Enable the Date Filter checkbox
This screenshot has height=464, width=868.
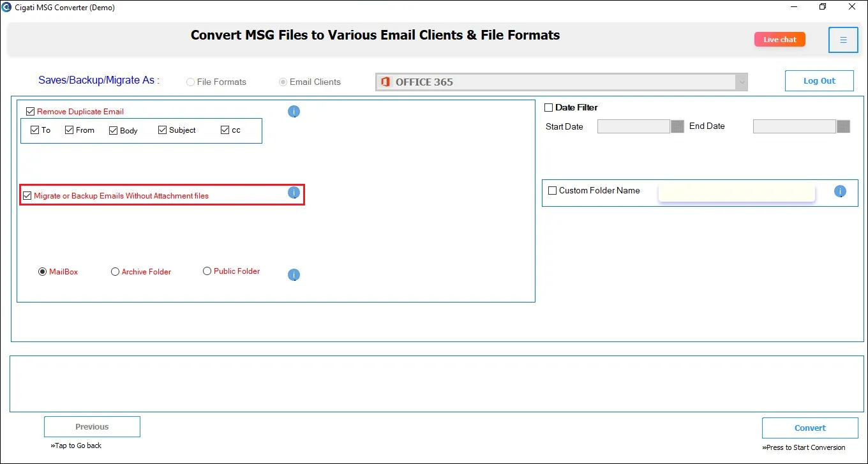tap(548, 108)
